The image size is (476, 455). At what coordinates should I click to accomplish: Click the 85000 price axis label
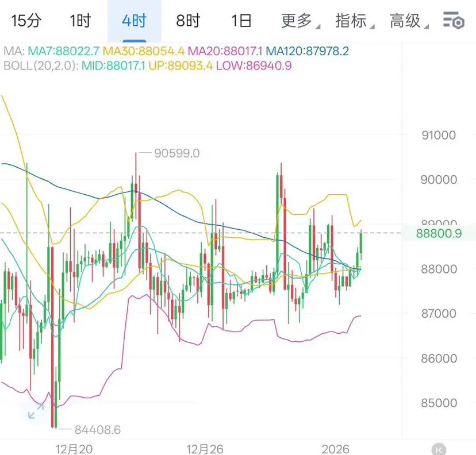click(439, 403)
